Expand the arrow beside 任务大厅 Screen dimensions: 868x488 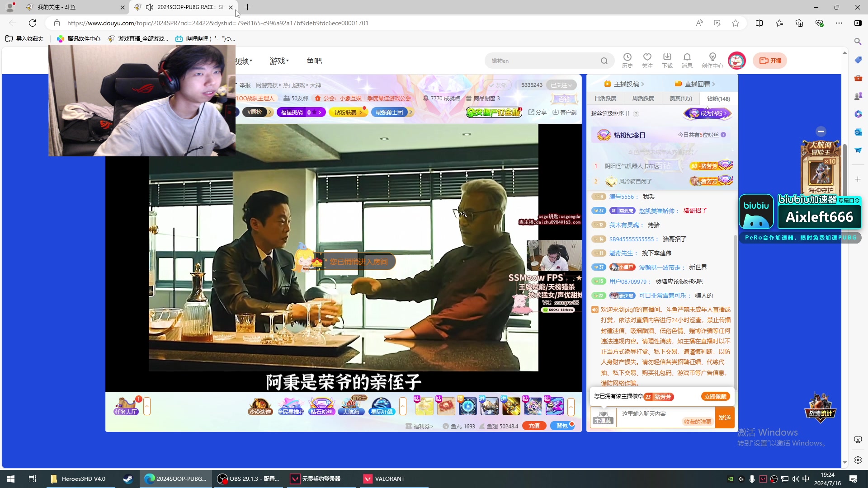[147, 406]
